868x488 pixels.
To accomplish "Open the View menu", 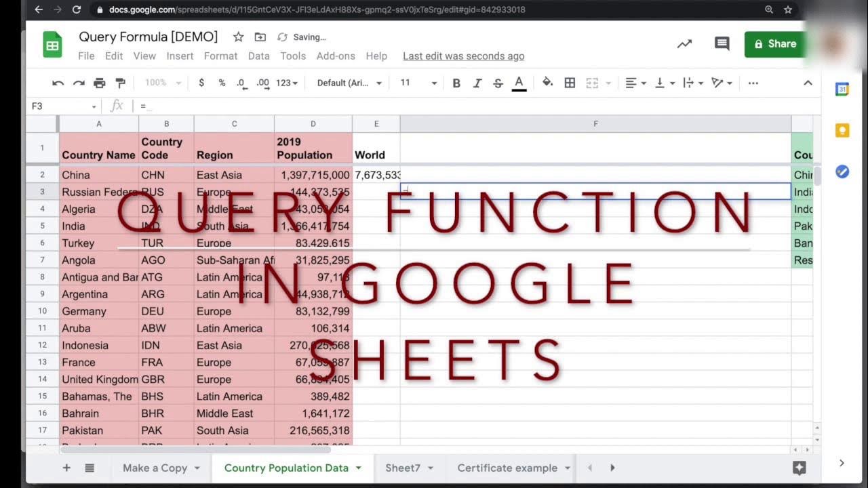I will coord(144,56).
